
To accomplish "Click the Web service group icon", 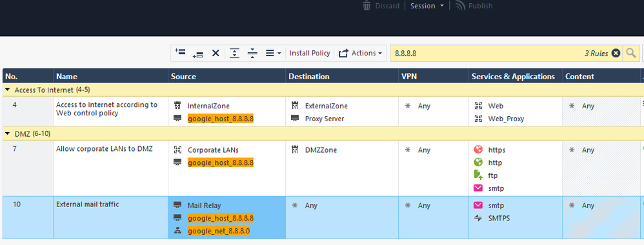I will point(478,106).
